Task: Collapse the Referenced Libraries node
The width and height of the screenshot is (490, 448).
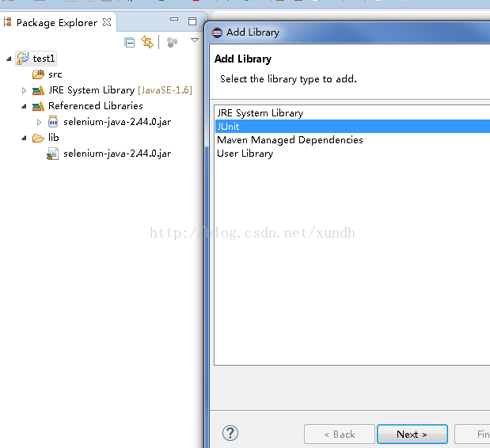Action: pos(24,107)
